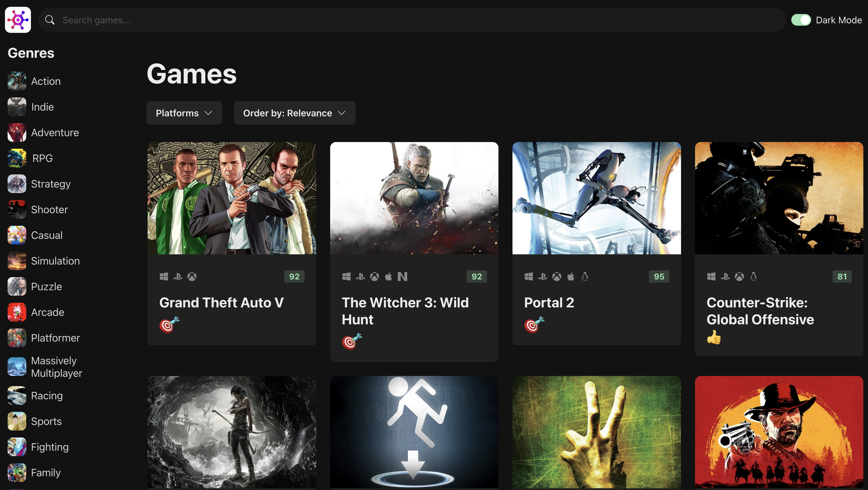Image resolution: width=868 pixels, height=490 pixels.
Task: Open the Order by: Relevance dropdown
Action: [295, 113]
